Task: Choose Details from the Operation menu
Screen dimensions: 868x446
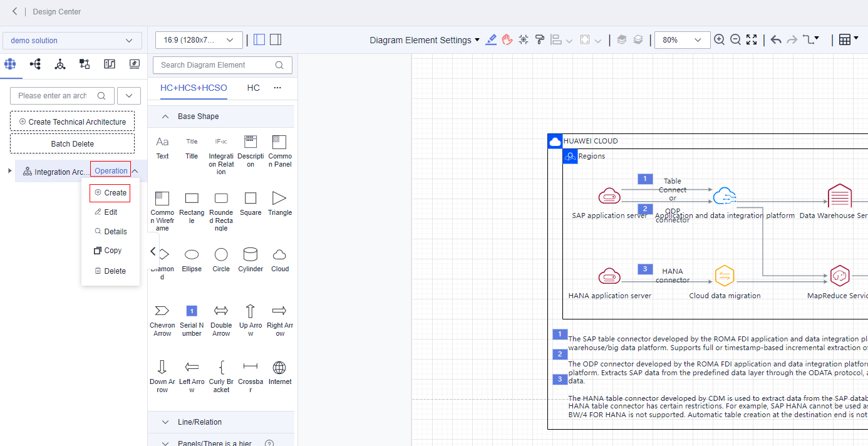Action: (110, 232)
